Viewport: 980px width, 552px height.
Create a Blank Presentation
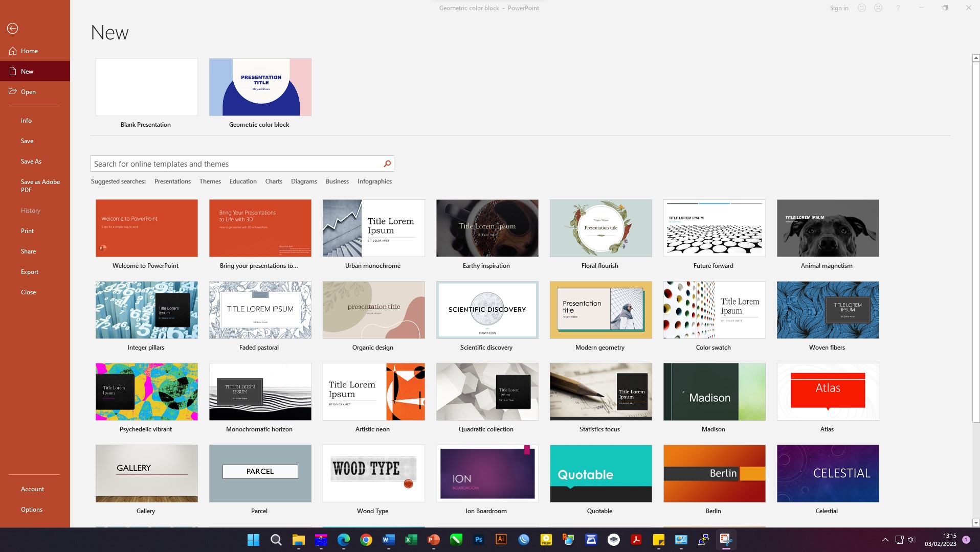tap(147, 87)
